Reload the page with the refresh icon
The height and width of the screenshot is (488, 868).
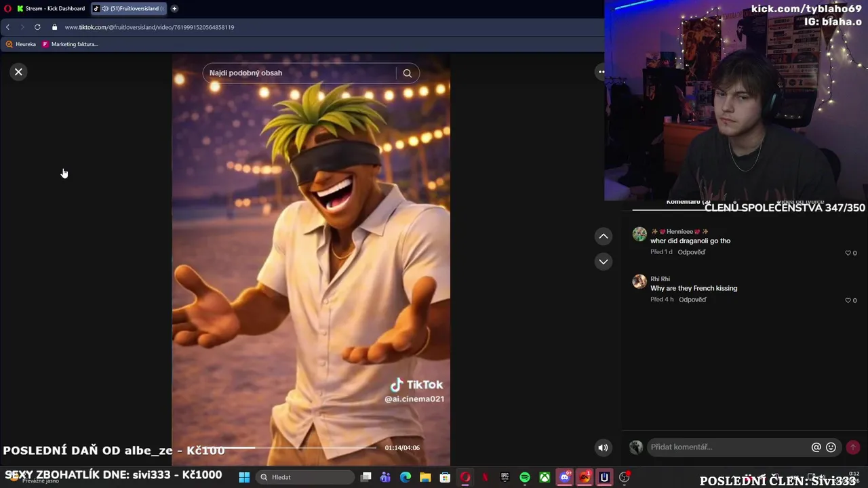coord(37,27)
